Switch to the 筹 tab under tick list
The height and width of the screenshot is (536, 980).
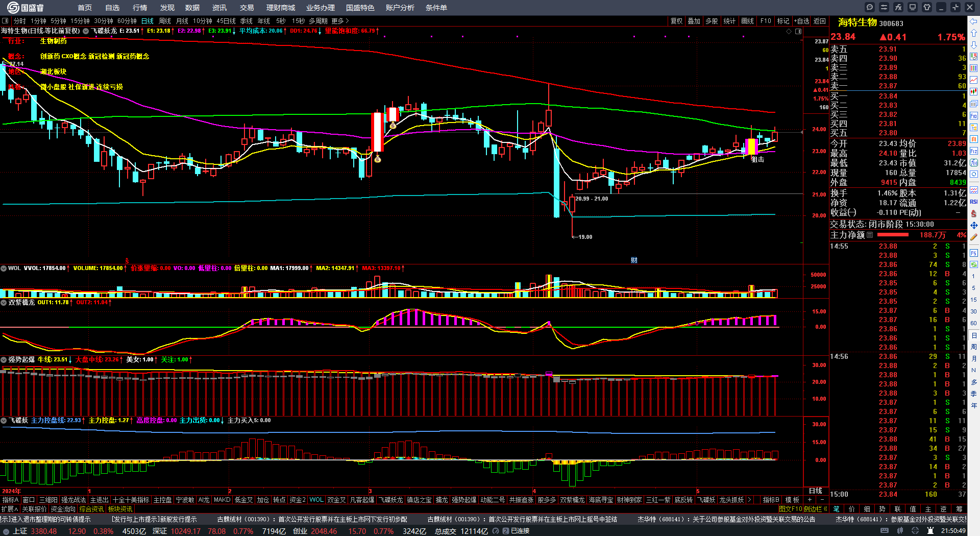pyautogui.click(x=959, y=509)
